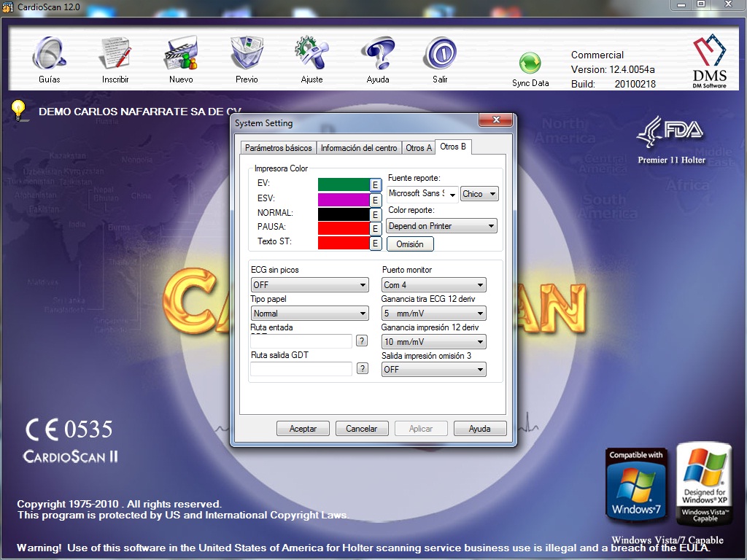Click the Previo recycle bin icon

click(x=247, y=54)
